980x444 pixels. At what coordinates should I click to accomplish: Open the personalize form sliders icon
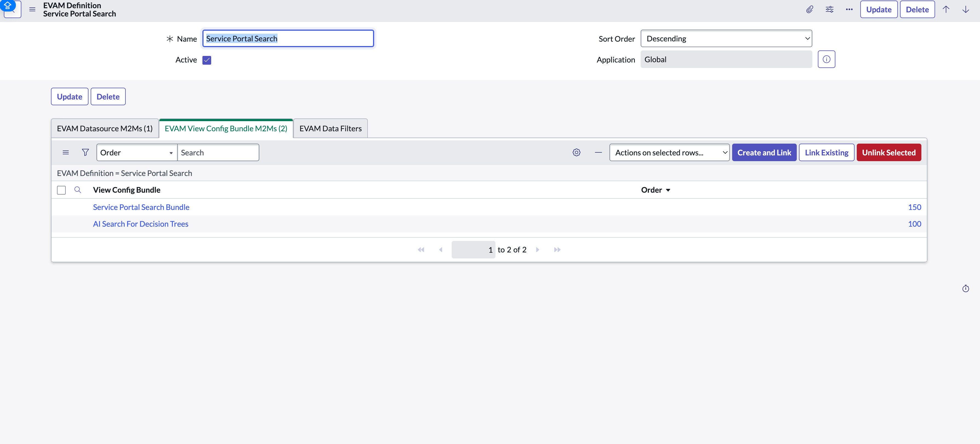(829, 10)
